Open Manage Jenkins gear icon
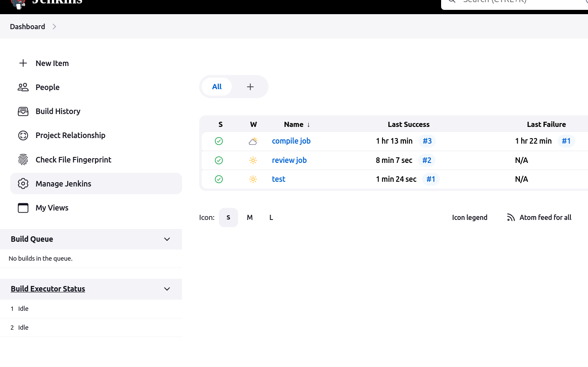Image resolution: width=588 pixels, height=367 pixels. click(23, 183)
